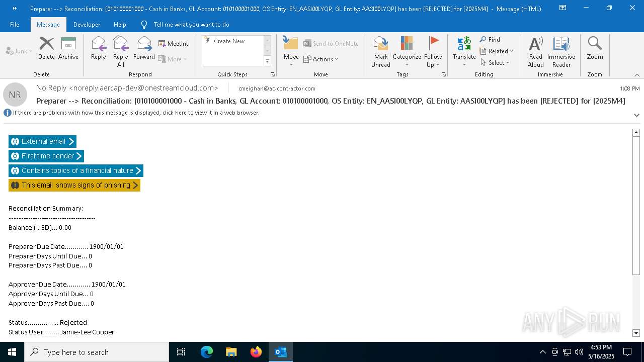This screenshot has height=362, width=644.
Task: Toggle ribbon display options
Action: pos(562,8)
